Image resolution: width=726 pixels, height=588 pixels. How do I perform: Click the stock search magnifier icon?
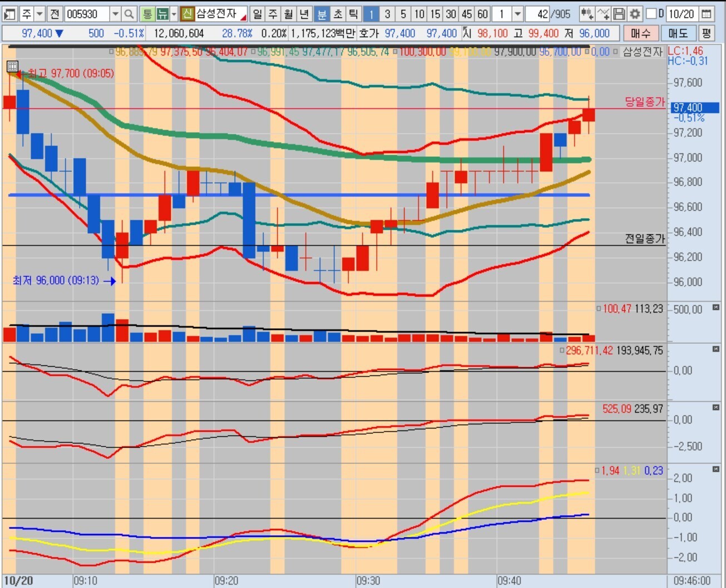[129, 14]
